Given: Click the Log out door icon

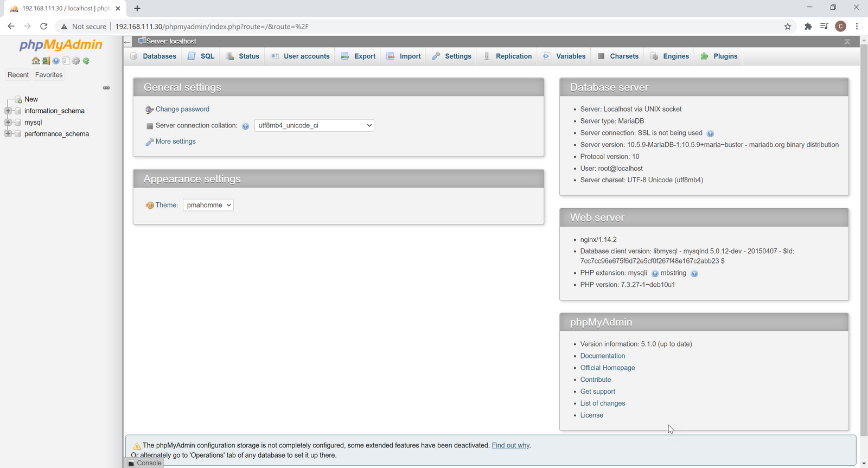Looking at the screenshot, I should point(46,61).
